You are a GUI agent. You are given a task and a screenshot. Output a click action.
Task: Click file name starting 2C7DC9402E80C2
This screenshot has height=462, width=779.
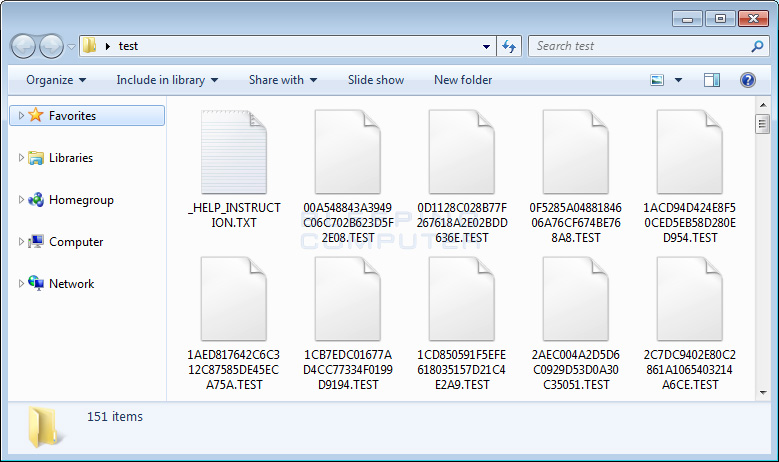(x=690, y=370)
